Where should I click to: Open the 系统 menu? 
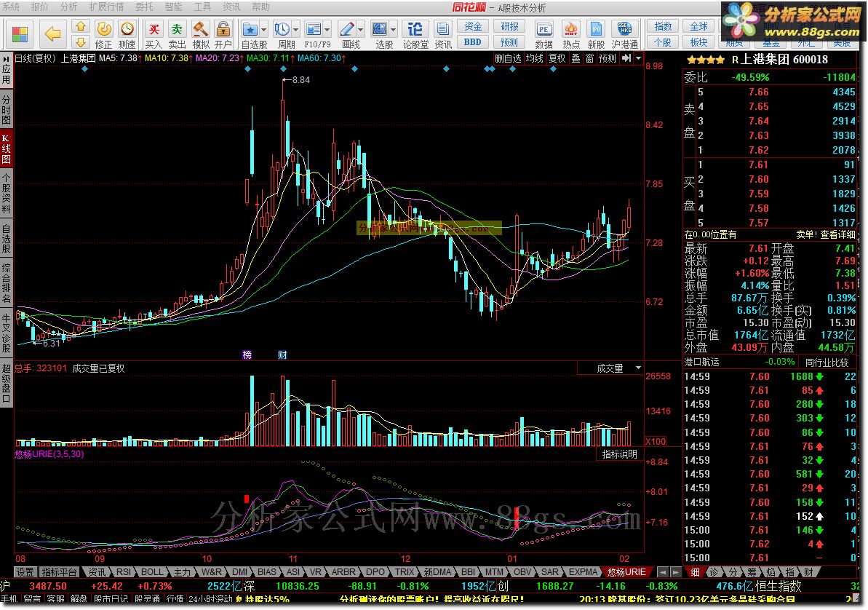(10, 7)
